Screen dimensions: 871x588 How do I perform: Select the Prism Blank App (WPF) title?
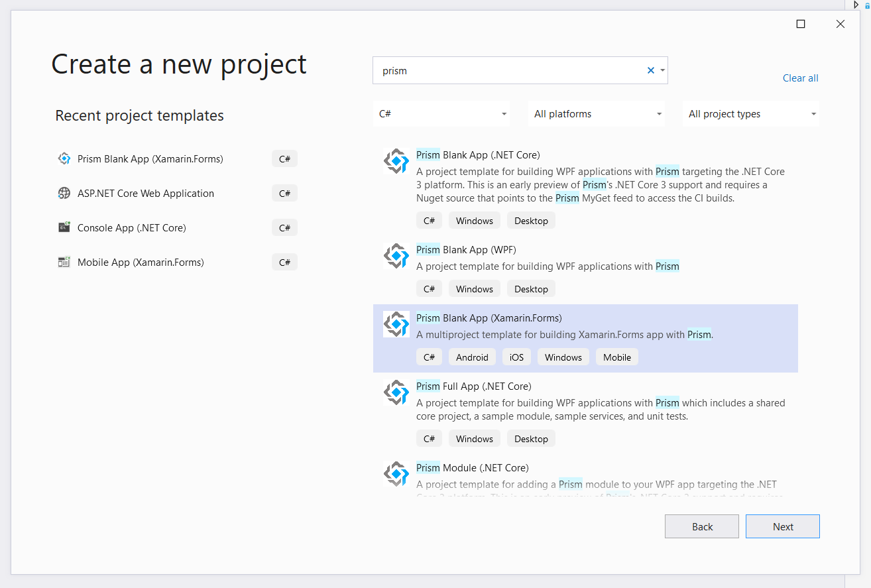[x=466, y=249]
